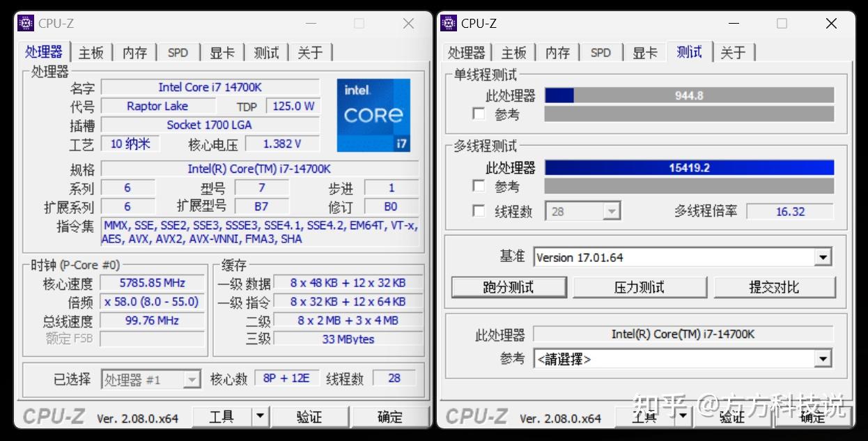This screenshot has height=441, width=868.
Task: Click the 一级 数据 value 8 x 48 KB + 12 x 32 KB
Action: 348,283
